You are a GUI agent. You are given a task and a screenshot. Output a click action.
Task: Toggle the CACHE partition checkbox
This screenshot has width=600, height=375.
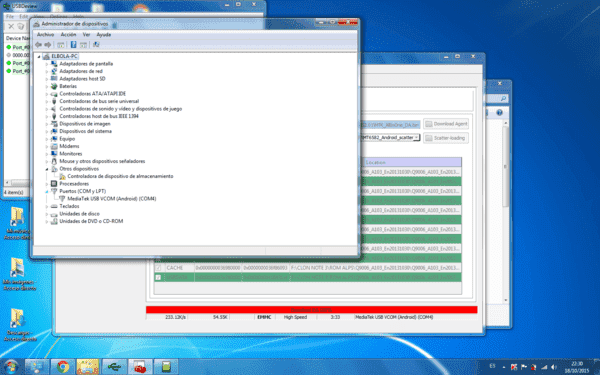pyautogui.click(x=158, y=267)
